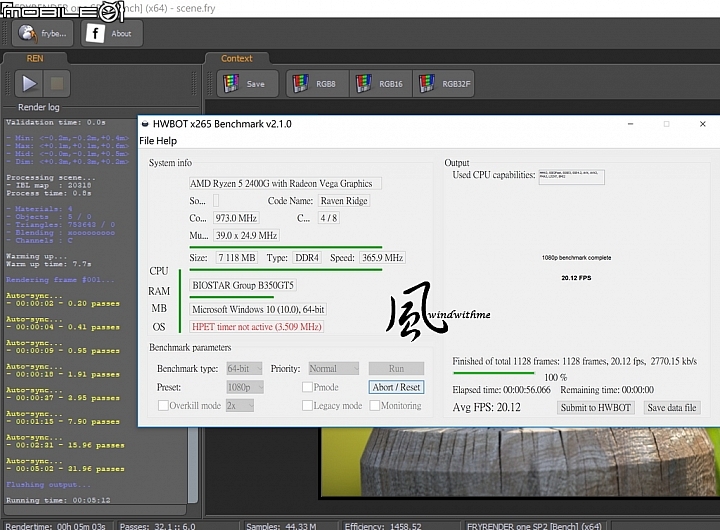Viewport: 720px width, 530px height.
Task: Click Running time 00:05:12 in render log
Action: coord(58,500)
